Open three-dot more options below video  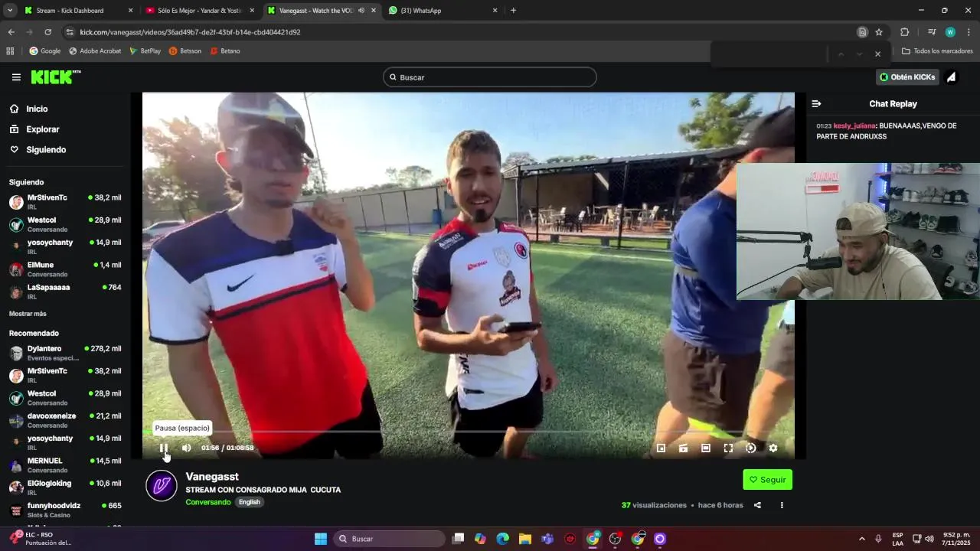point(782,505)
